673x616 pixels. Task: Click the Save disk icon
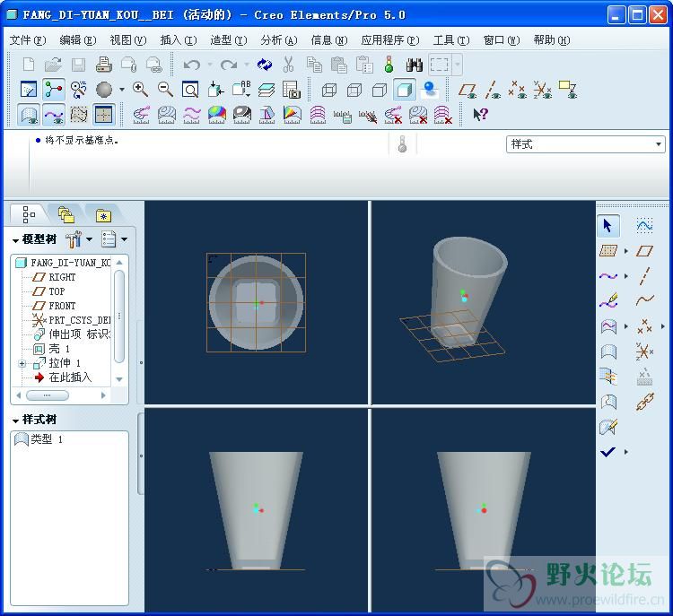(x=78, y=65)
